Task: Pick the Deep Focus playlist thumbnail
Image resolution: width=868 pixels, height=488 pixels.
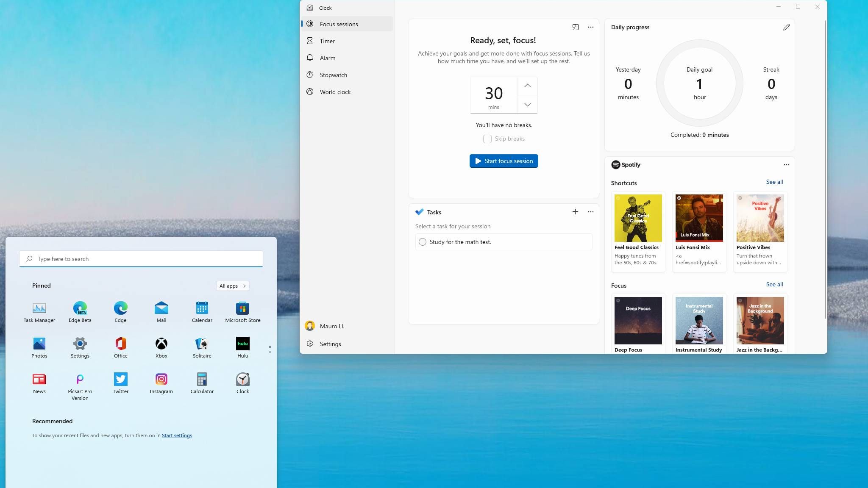Action: tap(638, 320)
